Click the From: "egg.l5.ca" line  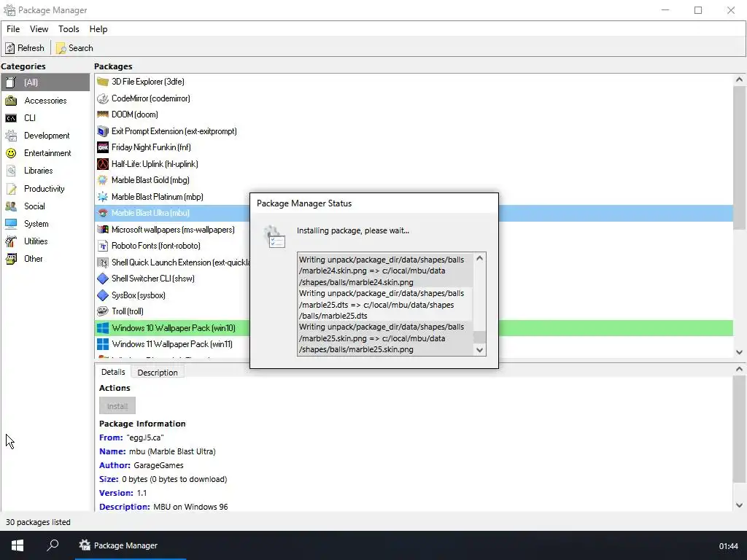(x=131, y=437)
